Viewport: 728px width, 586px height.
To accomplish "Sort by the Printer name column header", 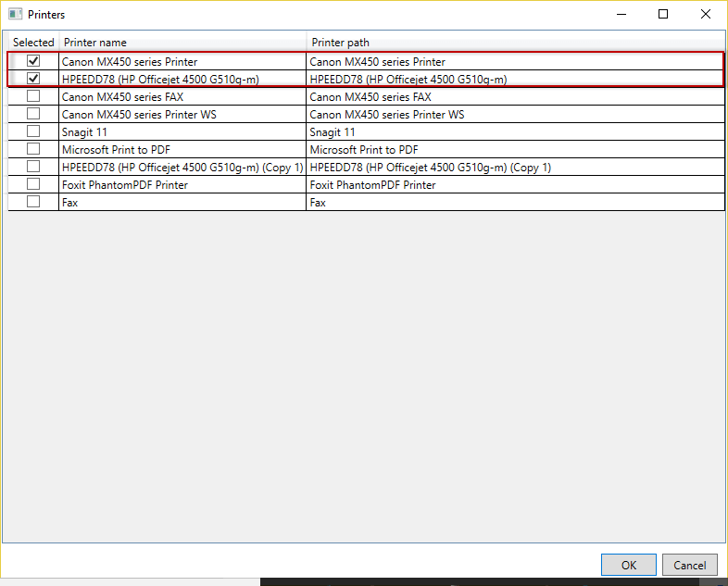I will point(183,43).
